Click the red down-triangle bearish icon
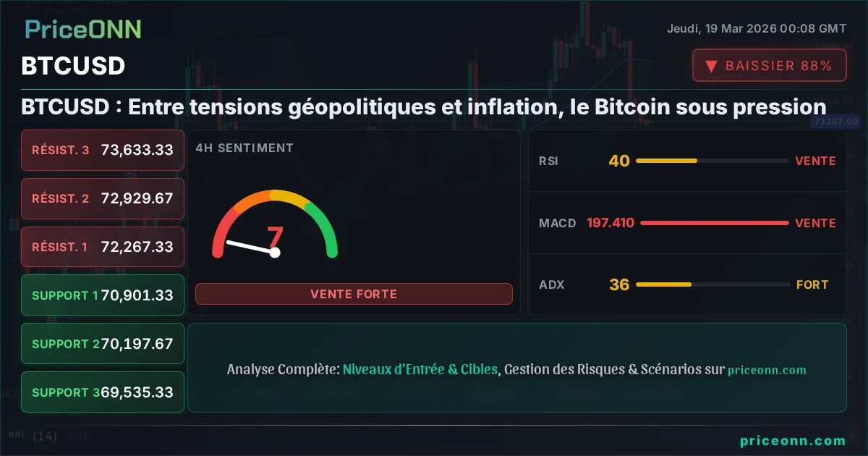The width and height of the screenshot is (868, 456). pyautogui.click(x=711, y=67)
